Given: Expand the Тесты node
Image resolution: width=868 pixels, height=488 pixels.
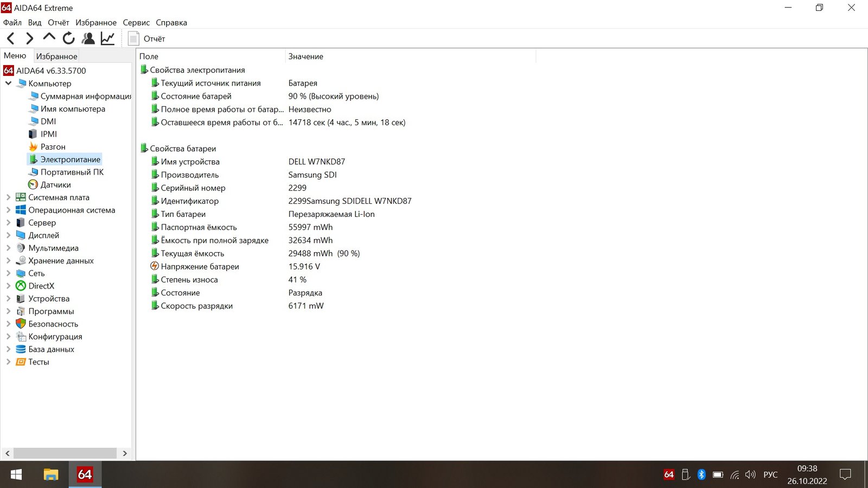Looking at the screenshot, I should pyautogui.click(x=8, y=362).
